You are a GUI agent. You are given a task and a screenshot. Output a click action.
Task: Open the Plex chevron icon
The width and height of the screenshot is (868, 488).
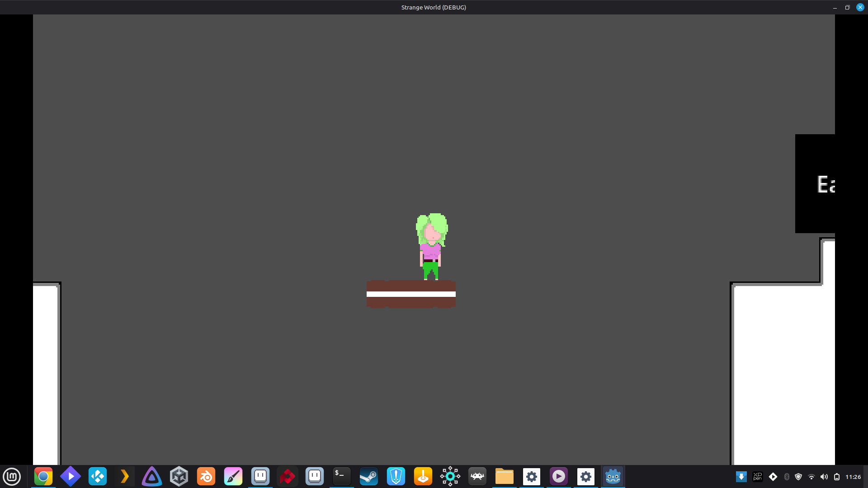coord(125,476)
